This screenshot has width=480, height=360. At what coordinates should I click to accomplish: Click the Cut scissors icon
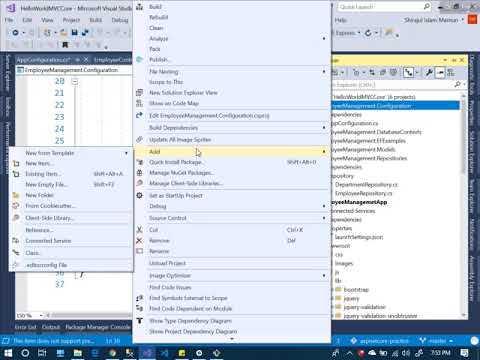(140, 230)
